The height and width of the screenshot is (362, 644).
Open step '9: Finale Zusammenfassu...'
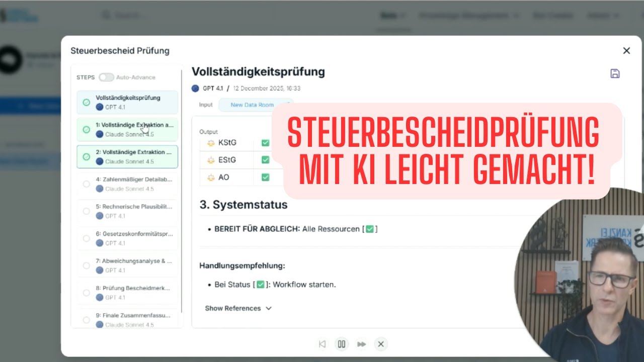coord(127,320)
